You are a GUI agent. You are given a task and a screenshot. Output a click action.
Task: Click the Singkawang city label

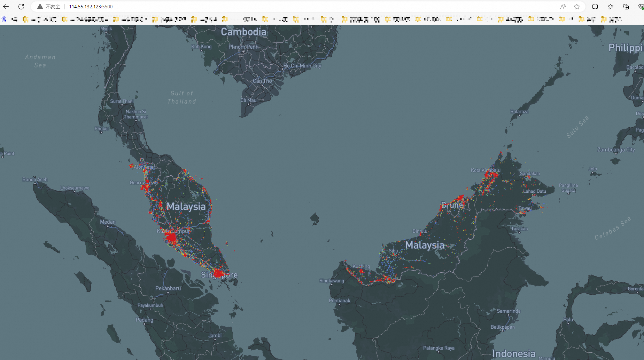pyautogui.click(x=332, y=281)
